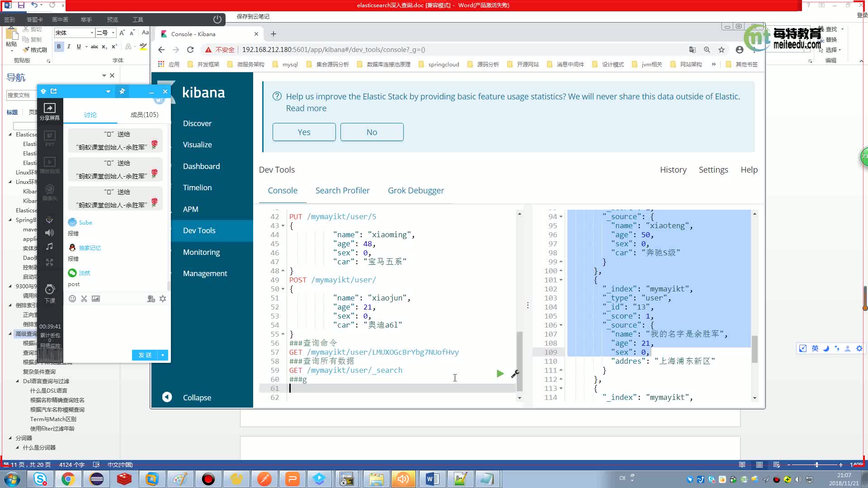Image resolution: width=868 pixels, height=488 pixels.
Task: Open the mysql bookmark folder
Action: coord(286,64)
